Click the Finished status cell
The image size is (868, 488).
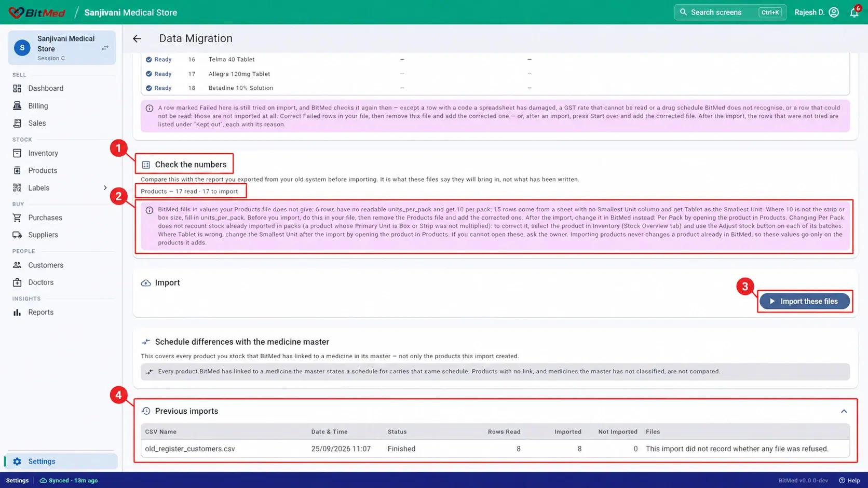401,449
